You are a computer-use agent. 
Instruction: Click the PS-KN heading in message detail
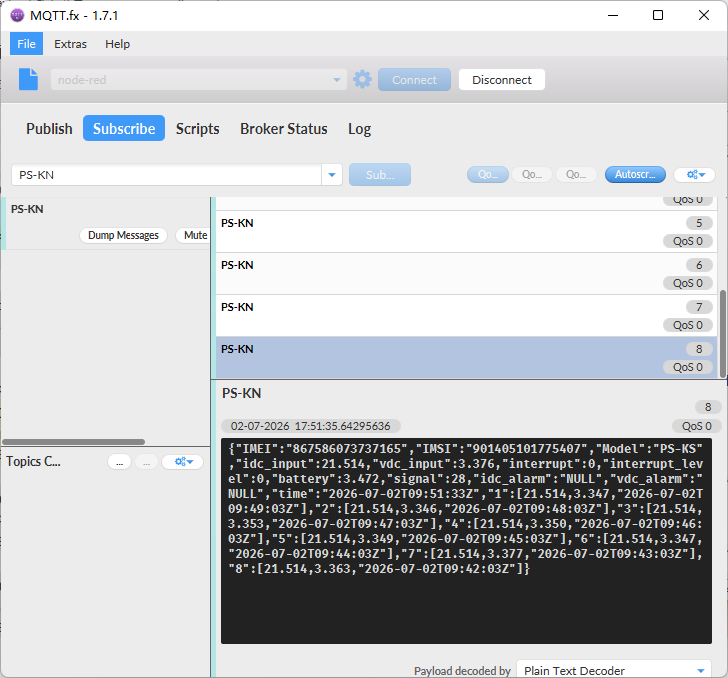(241, 393)
